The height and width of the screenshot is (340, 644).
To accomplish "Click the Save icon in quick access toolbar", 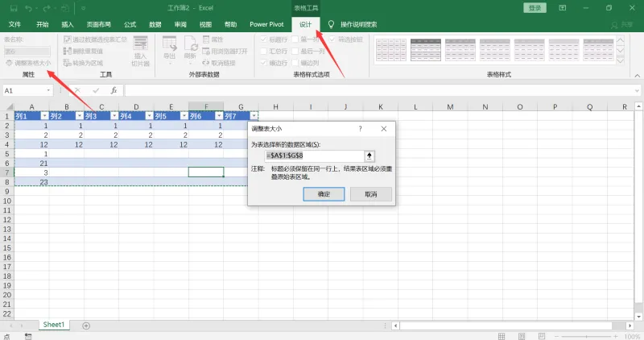I will pos(14,8).
